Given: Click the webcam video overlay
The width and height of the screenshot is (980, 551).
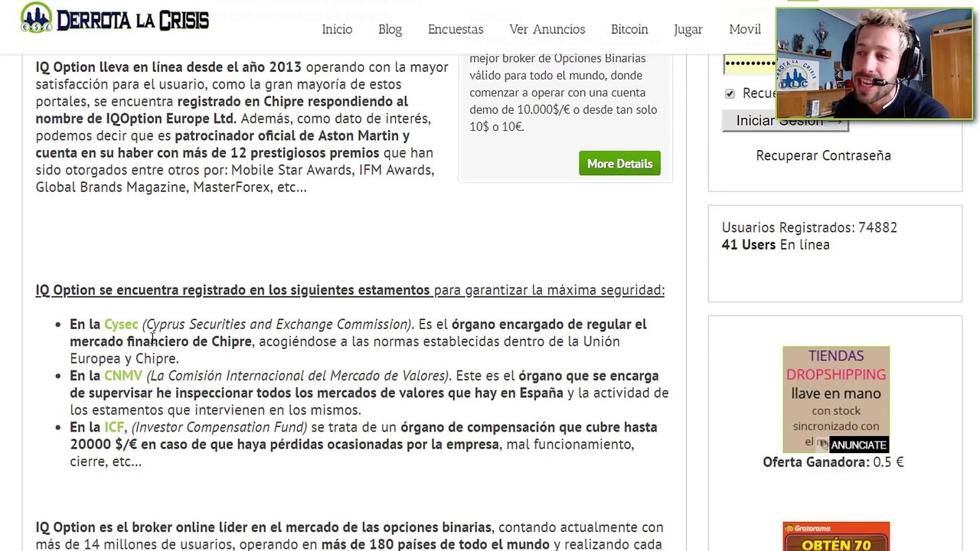Looking at the screenshot, I should [874, 64].
